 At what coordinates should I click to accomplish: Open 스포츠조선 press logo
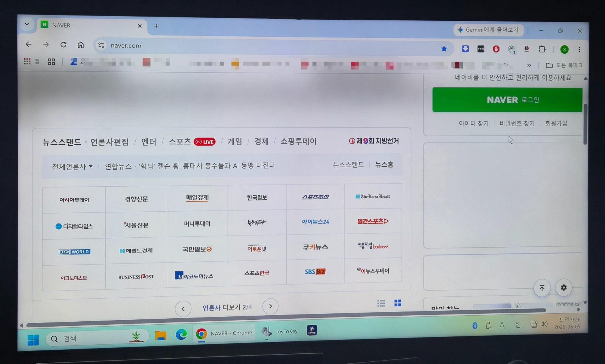click(315, 197)
